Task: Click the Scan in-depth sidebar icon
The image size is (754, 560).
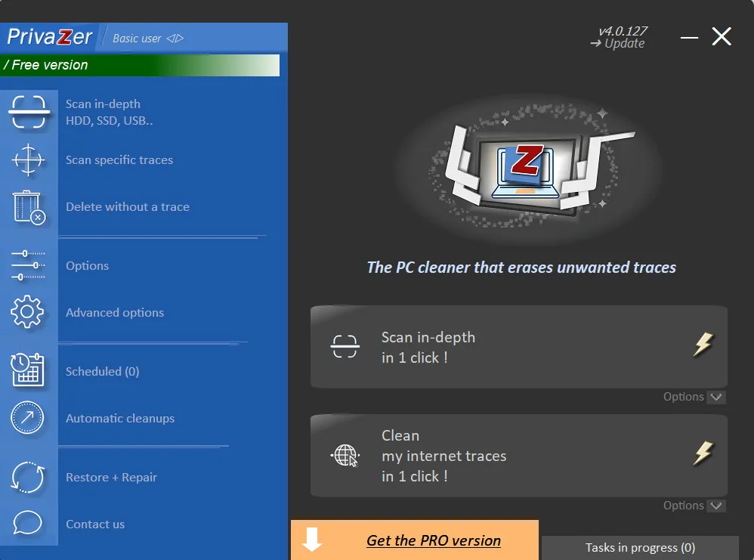Action: coord(29,112)
